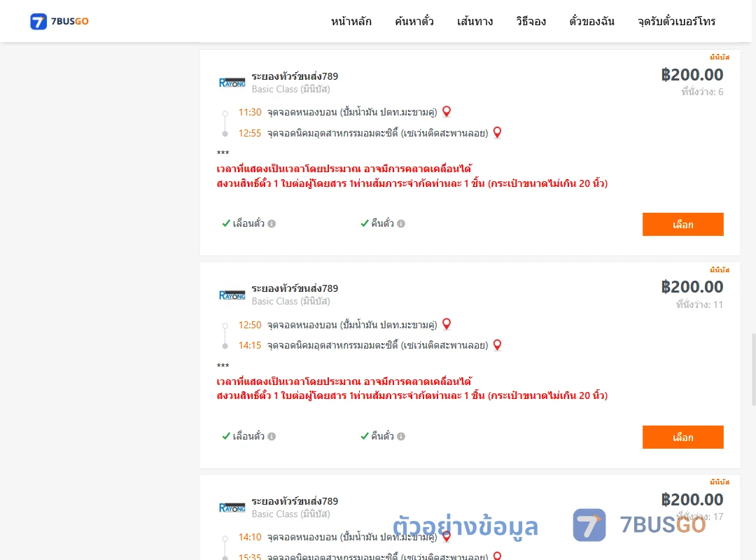Click ฿200.00 price on 11:30 trip
Image resolution: width=756 pixels, height=560 pixels.
pos(692,75)
